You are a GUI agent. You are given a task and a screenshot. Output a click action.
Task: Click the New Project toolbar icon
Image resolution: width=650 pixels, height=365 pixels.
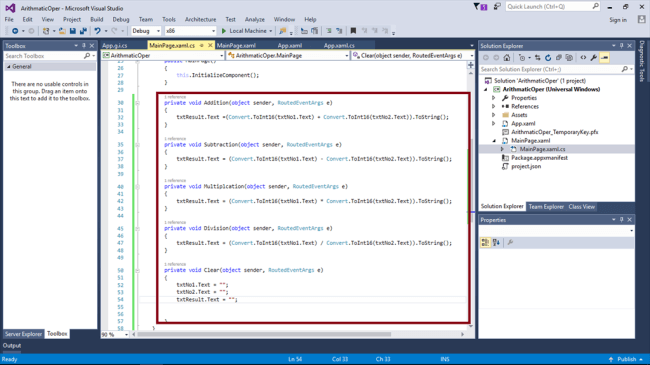tap(46, 31)
